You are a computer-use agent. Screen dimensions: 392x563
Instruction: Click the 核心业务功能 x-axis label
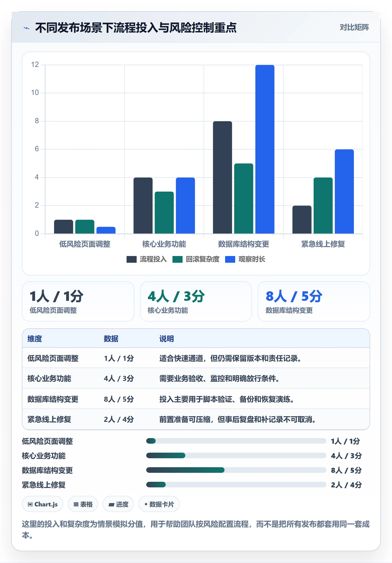tap(164, 244)
